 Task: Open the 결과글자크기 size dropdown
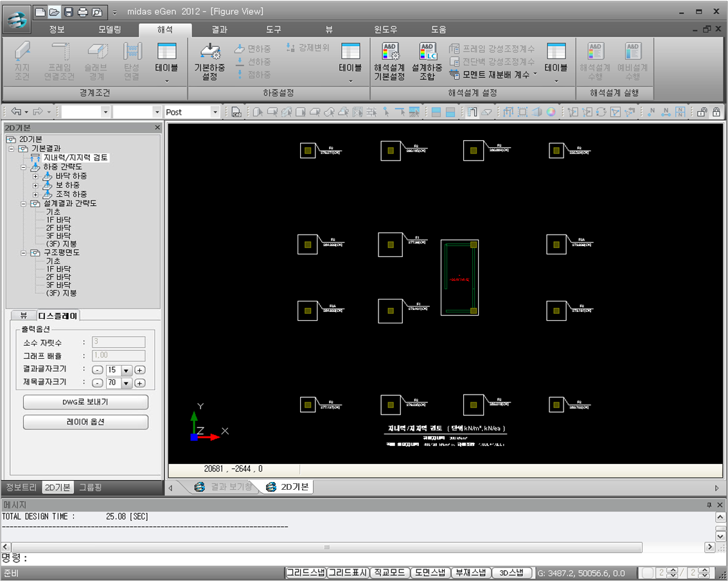pyautogui.click(x=127, y=371)
